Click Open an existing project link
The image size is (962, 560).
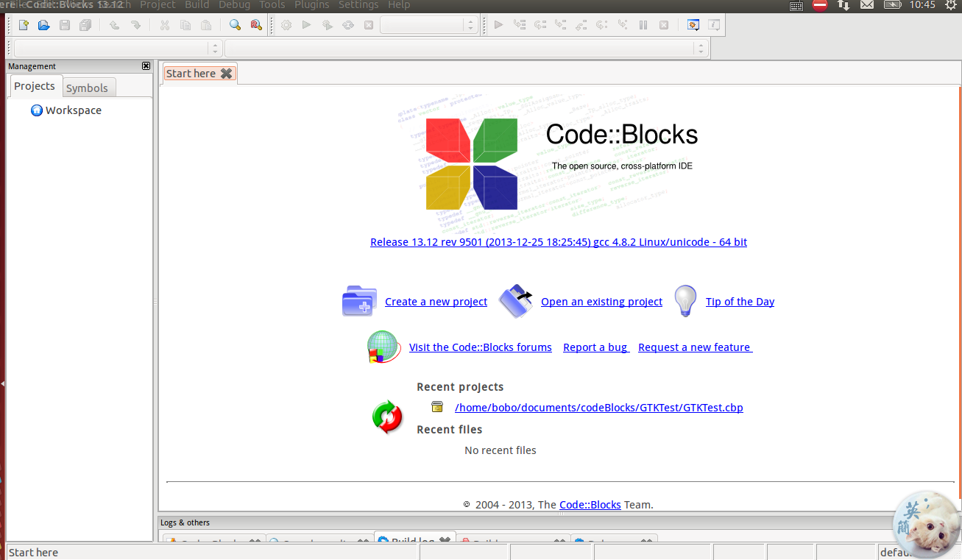point(601,302)
